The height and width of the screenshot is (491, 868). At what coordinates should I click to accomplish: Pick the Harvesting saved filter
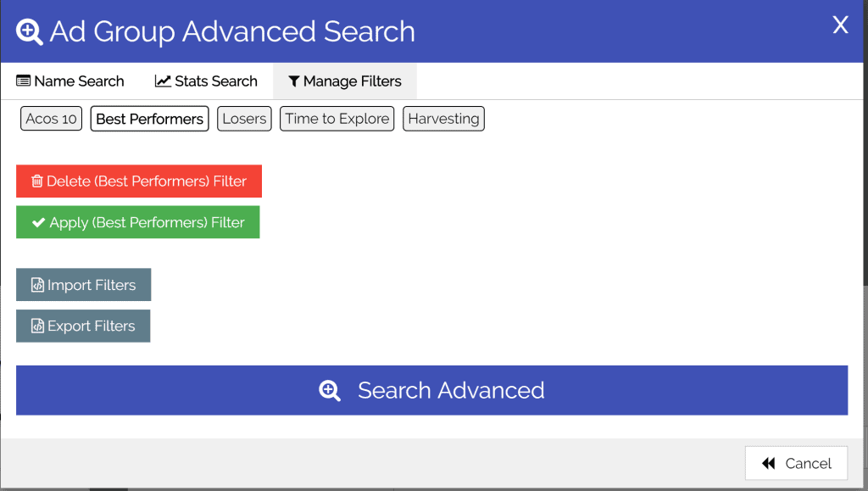pyautogui.click(x=443, y=119)
